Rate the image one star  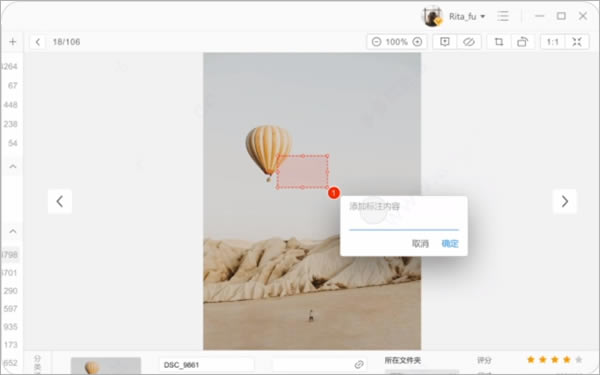coord(531,359)
